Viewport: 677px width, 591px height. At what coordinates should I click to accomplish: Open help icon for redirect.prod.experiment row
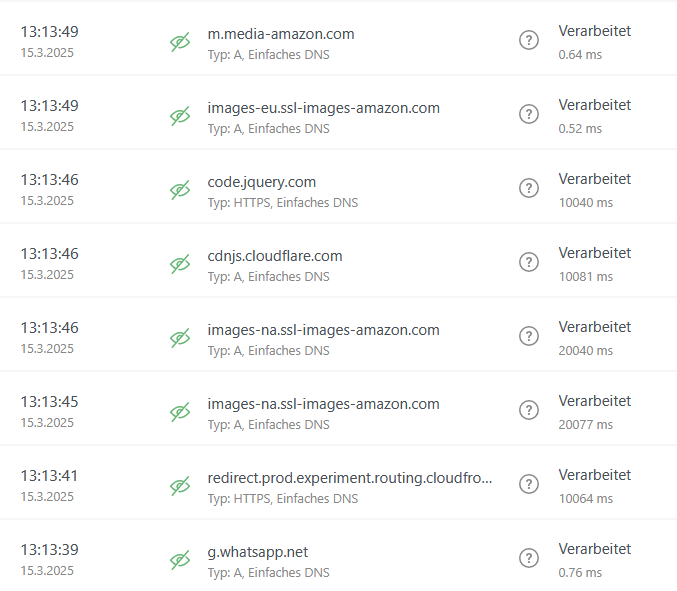tap(528, 484)
